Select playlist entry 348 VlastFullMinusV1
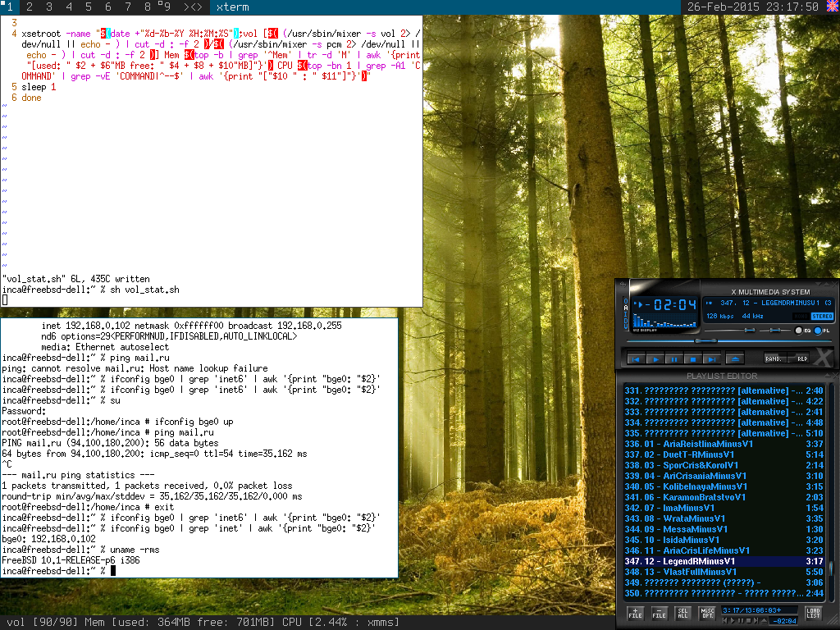 pyautogui.click(x=724, y=572)
